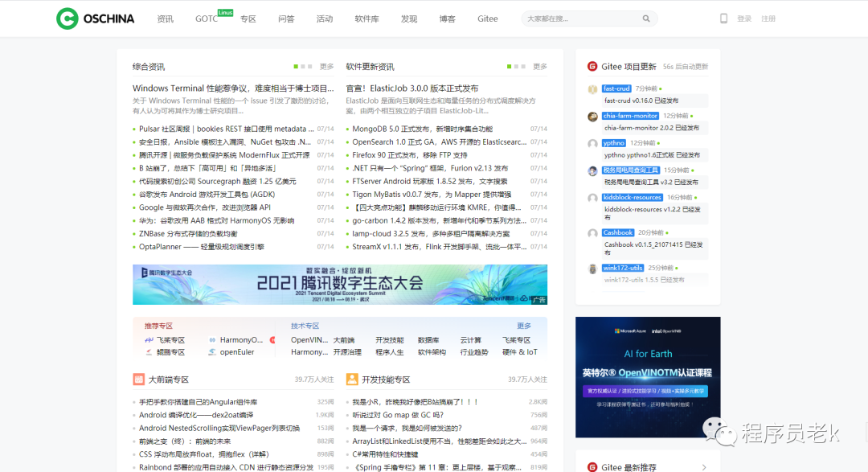Screen dimensions: 868x472
Task: Click the openEuler icon in 推荐专区
Action: [212, 352]
